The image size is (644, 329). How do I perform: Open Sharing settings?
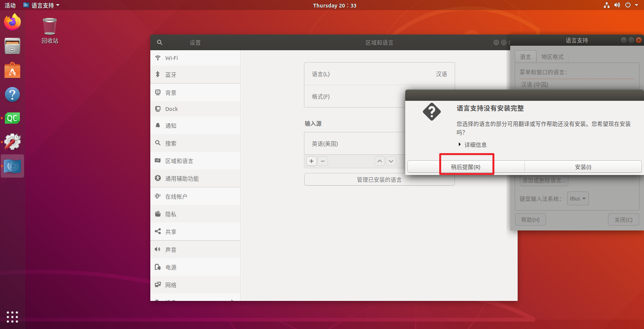point(195,232)
